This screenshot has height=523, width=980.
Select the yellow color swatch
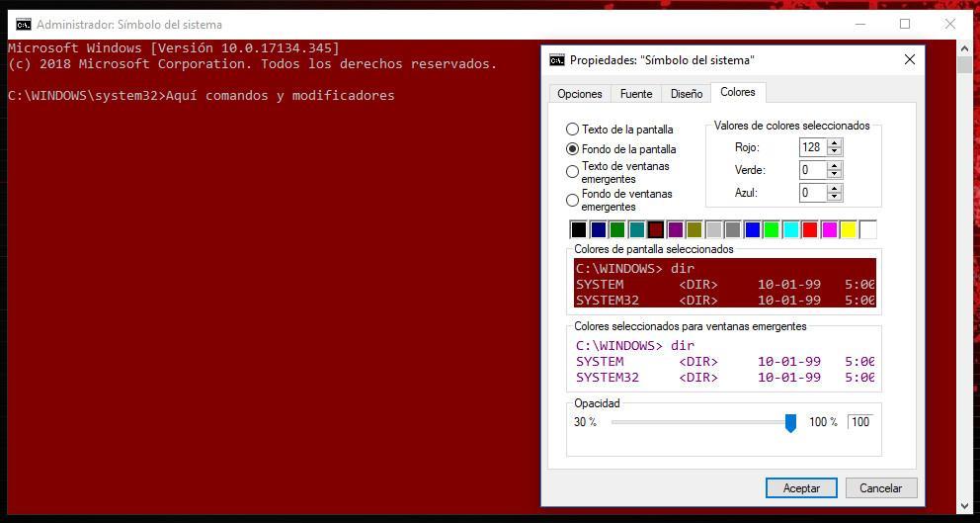coord(848,229)
